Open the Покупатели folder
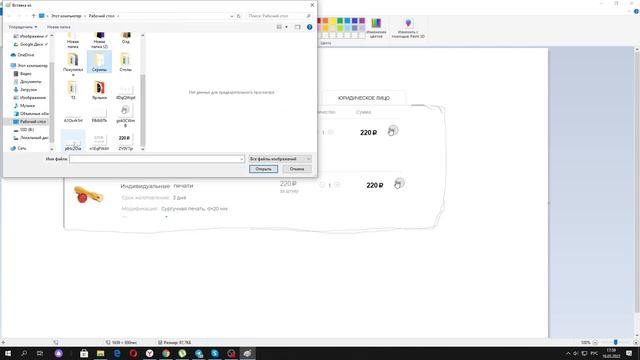This screenshot has width=640, height=360. 73,63
